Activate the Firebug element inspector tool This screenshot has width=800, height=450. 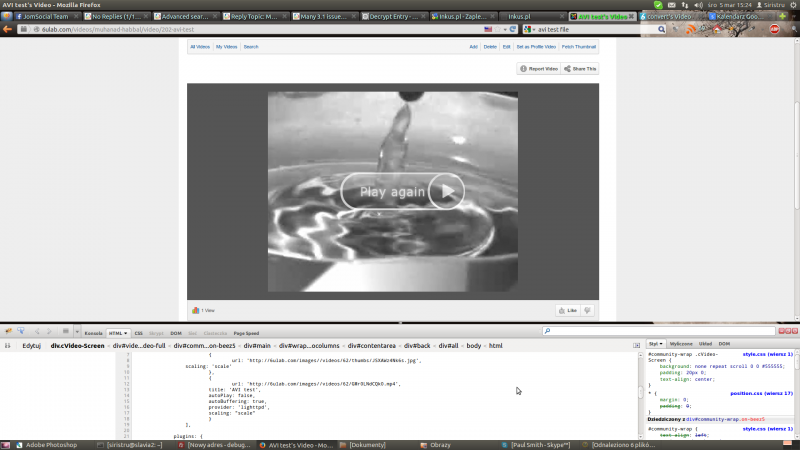(x=21, y=331)
